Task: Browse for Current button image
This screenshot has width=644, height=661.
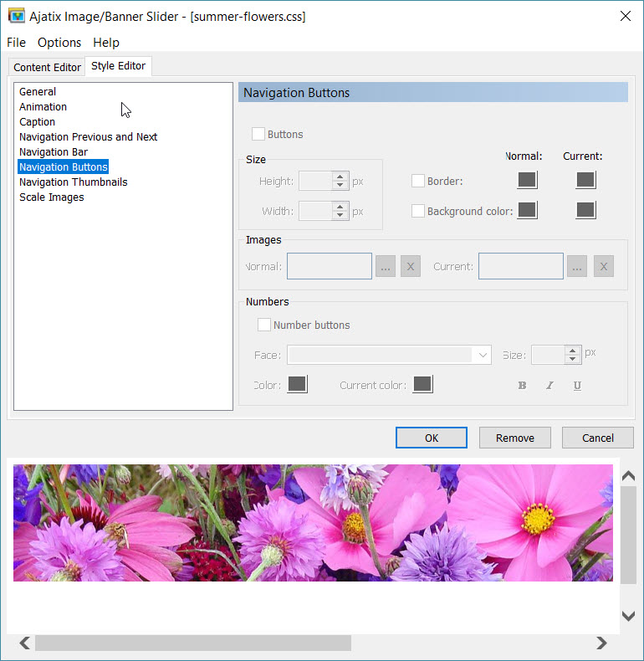Action: click(x=577, y=266)
